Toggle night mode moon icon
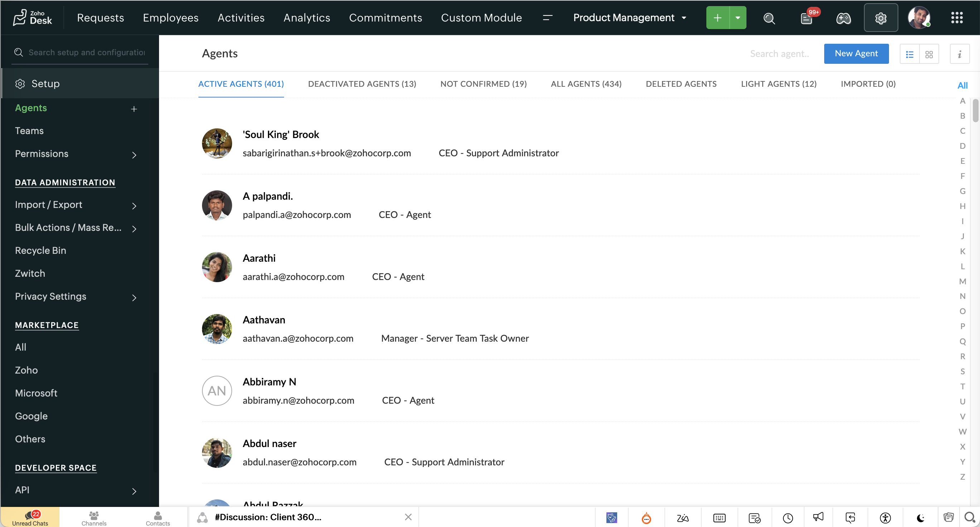 tap(921, 518)
